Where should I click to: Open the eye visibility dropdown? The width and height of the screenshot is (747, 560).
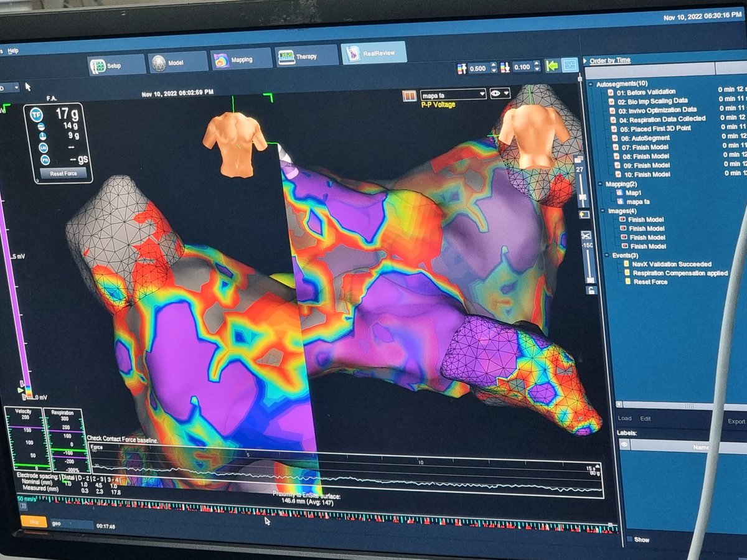(500, 93)
